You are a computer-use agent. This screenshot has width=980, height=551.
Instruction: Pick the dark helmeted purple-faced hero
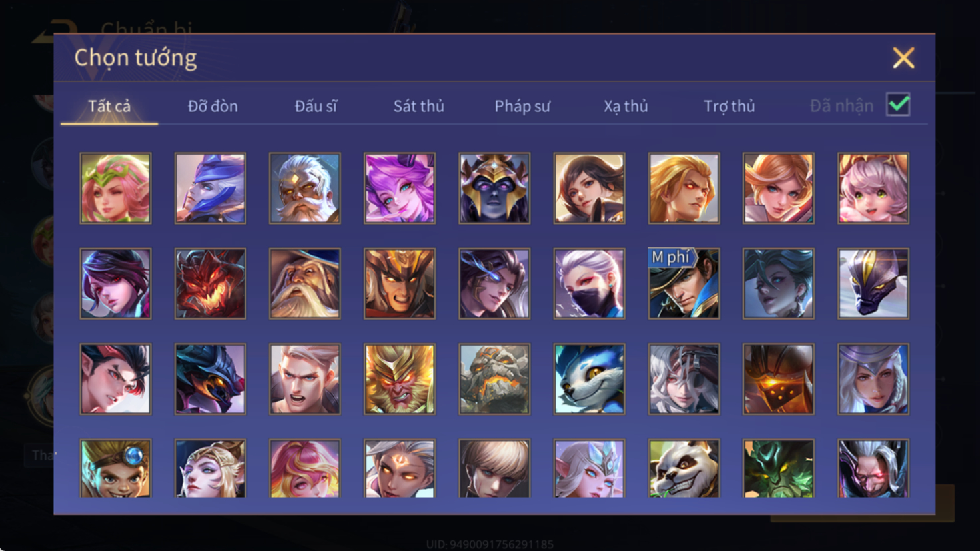(x=494, y=188)
